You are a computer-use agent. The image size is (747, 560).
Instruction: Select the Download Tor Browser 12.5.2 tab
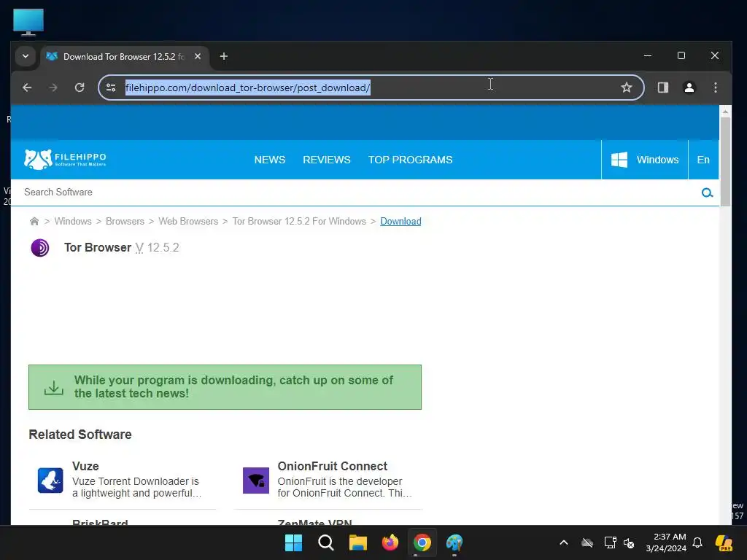tap(124, 57)
